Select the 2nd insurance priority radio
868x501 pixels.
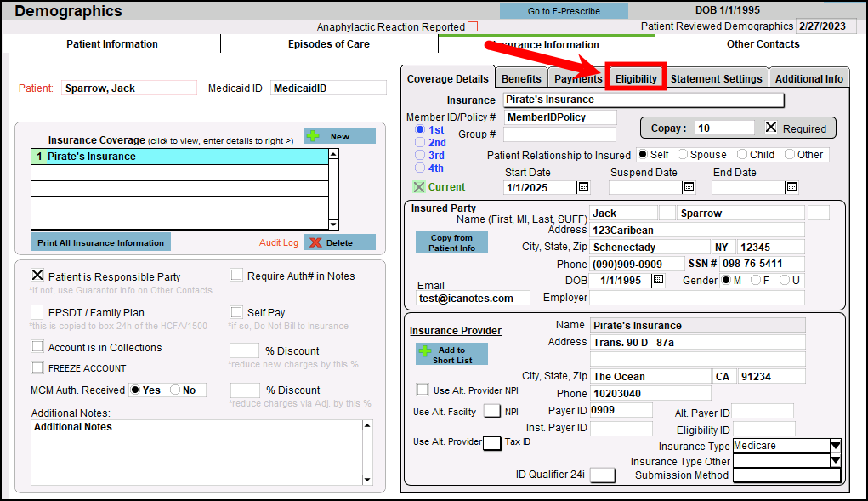420,143
